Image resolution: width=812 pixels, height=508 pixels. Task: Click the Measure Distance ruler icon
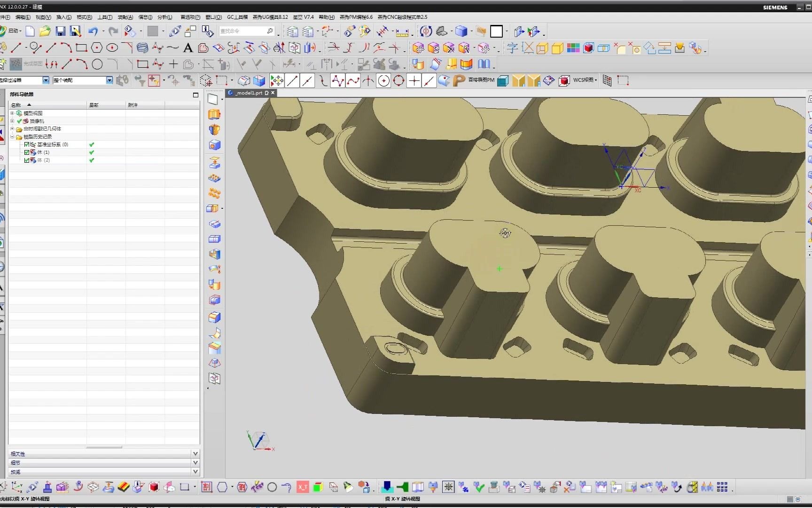point(402,32)
